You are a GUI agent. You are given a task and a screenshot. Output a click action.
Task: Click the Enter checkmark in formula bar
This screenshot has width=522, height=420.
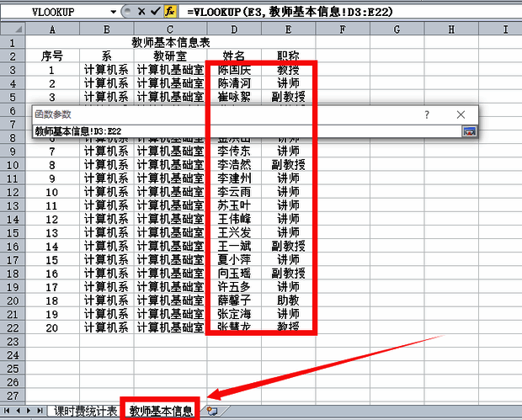pos(154,13)
